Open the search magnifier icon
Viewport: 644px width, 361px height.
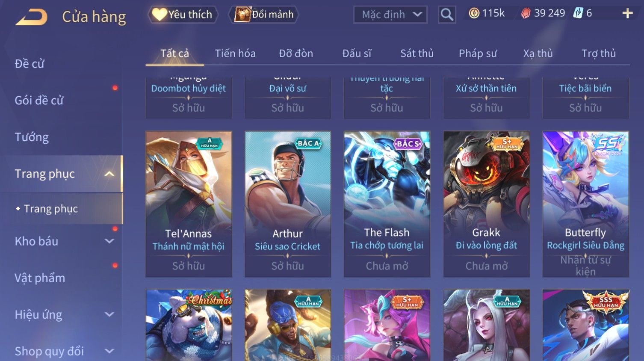tap(447, 15)
